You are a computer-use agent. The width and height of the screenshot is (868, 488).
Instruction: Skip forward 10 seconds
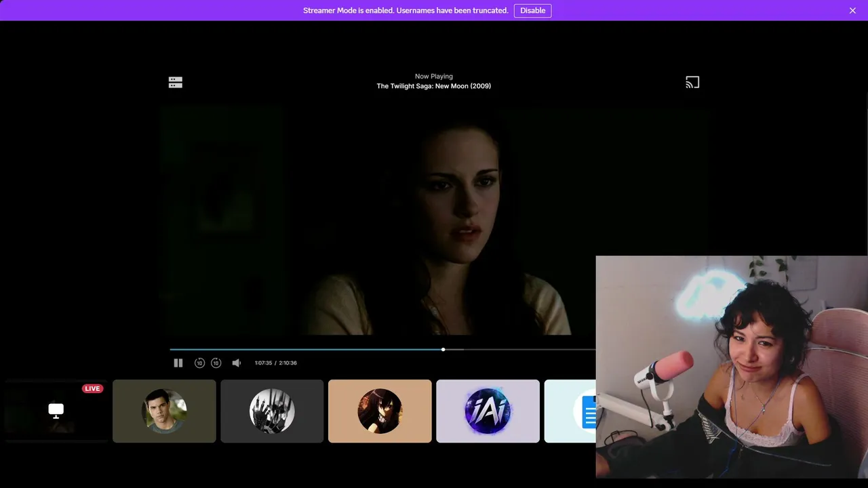pyautogui.click(x=216, y=363)
